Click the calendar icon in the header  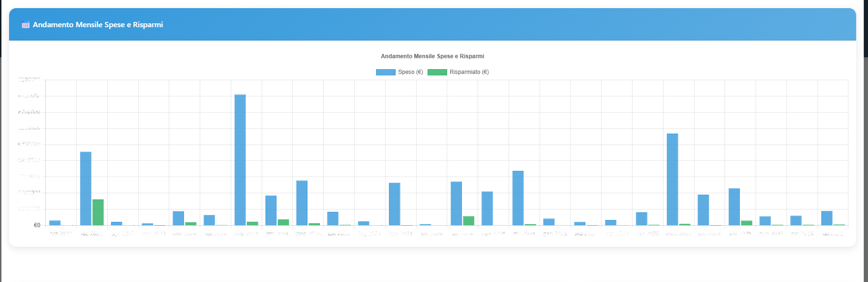point(26,25)
